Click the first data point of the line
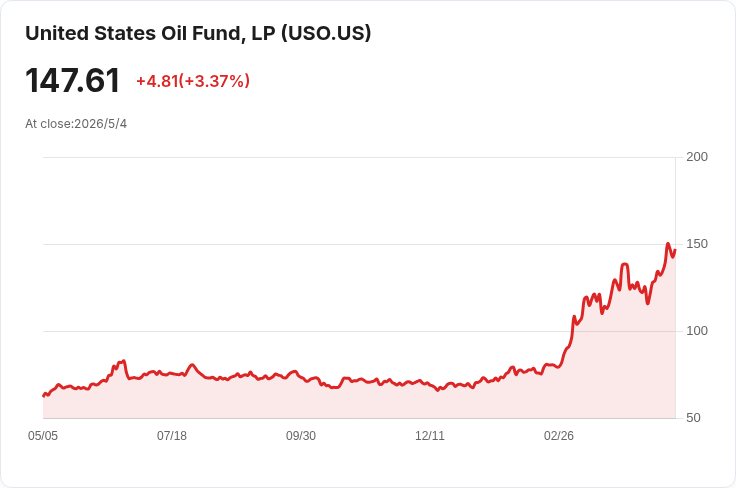The width and height of the screenshot is (736, 488). (x=44, y=396)
